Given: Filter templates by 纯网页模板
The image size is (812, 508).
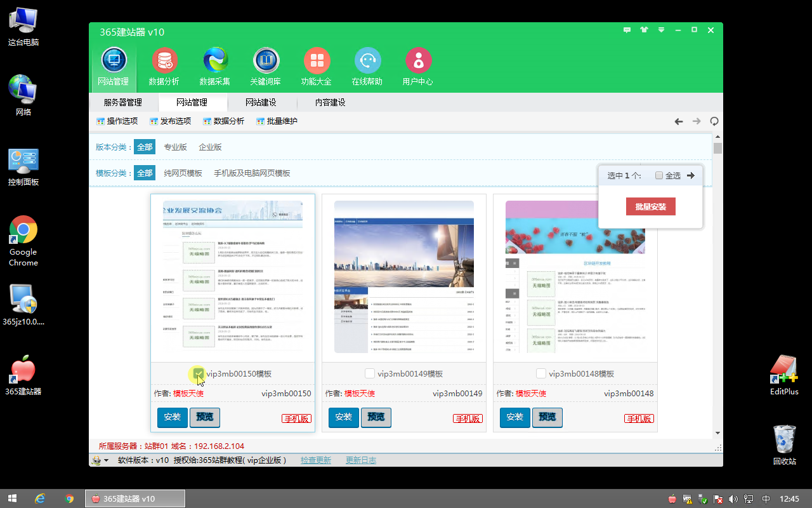Looking at the screenshot, I should [183, 173].
